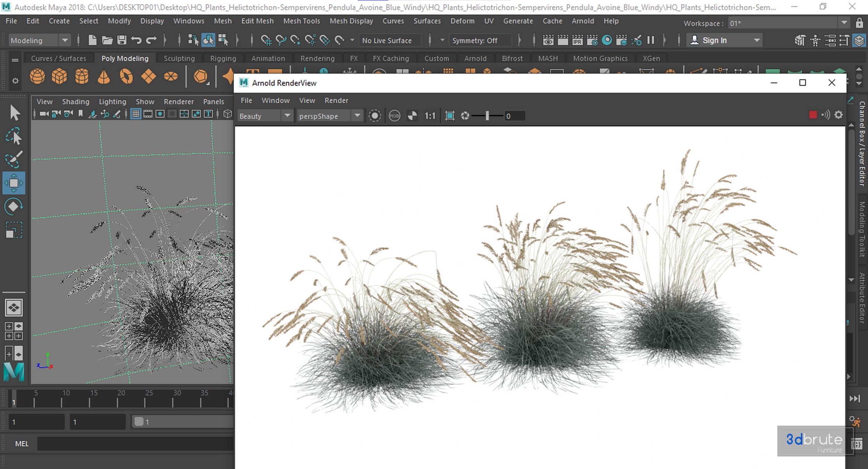
Task: Toggle crop region in RenderView
Action: pyautogui.click(x=450, y=116)
